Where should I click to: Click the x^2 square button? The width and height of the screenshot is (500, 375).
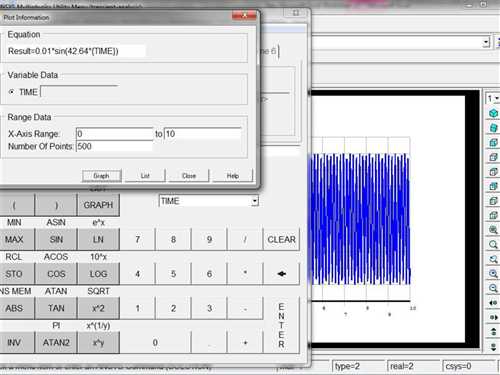click(x=98, y=308)
